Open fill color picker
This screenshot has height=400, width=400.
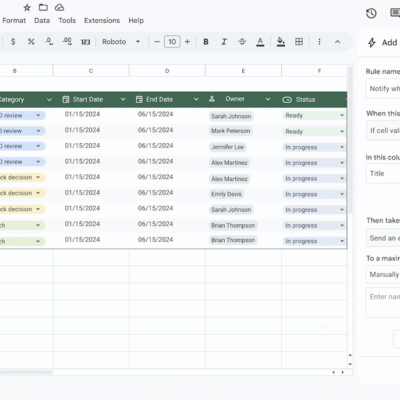point(281,42)
